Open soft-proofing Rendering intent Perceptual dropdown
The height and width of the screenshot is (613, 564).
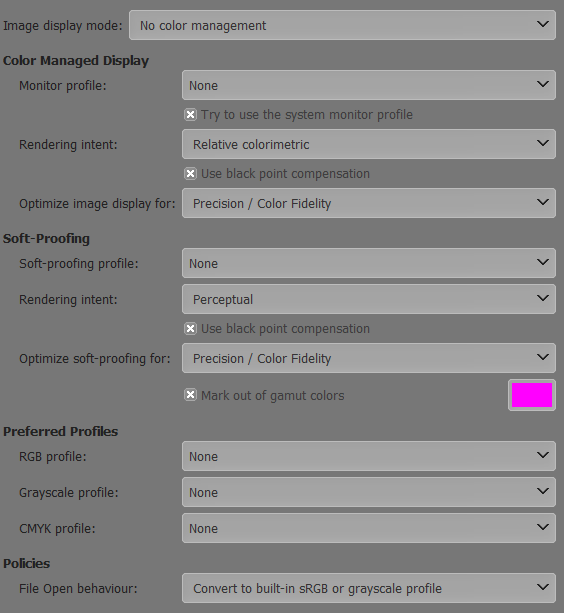pos(369,299)
